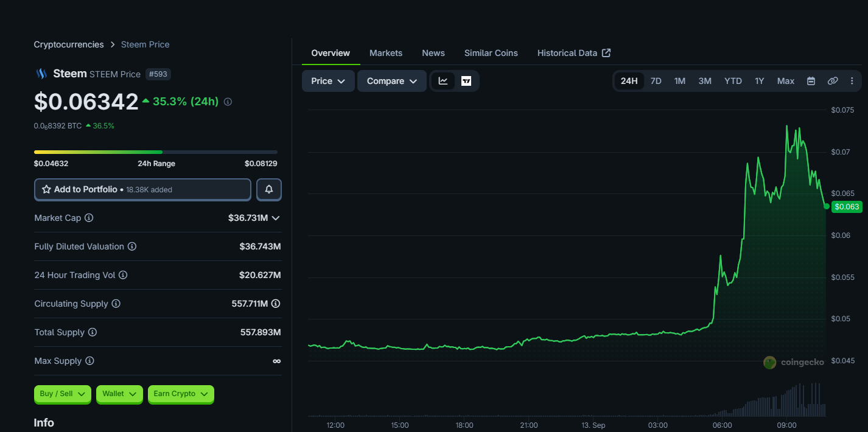Switch to the Markets tab
The height and width of the screenshot is (432, 868).
(x=386, y=53)
